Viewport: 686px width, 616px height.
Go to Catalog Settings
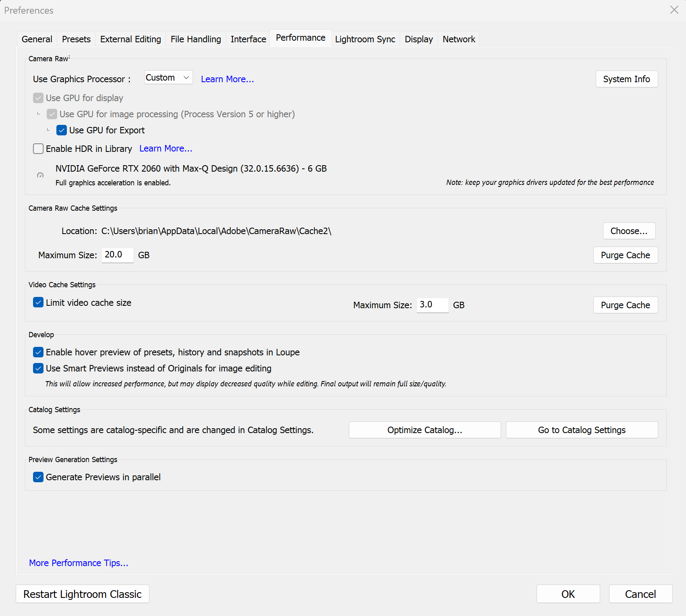(581, 430)
